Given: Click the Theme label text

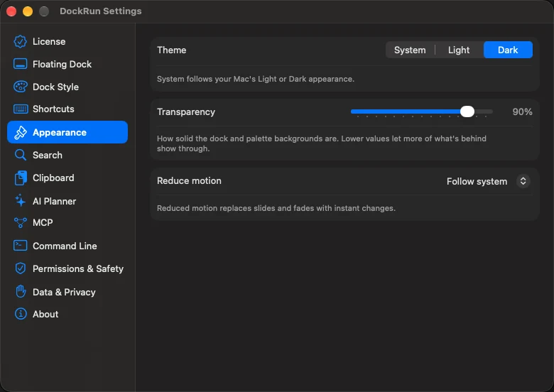Looking at the screenshot, I should (172, 50).
